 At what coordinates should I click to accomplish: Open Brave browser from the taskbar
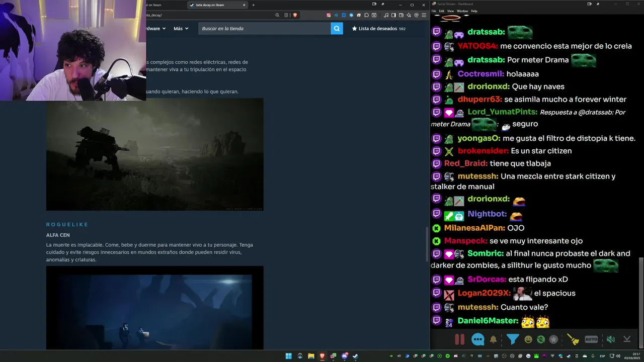click(322, 356)
